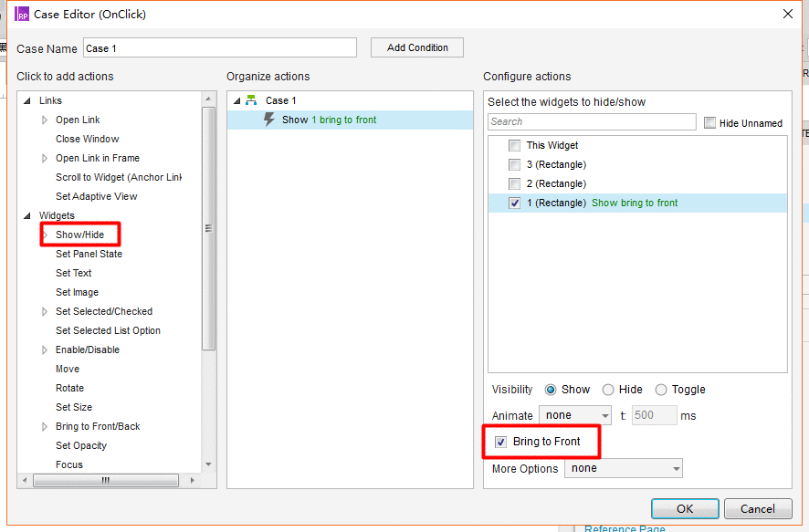Viewport: 809px width, 532px height.
Task: Close the Case Editor dialog with the X
Action: point(787,14)
